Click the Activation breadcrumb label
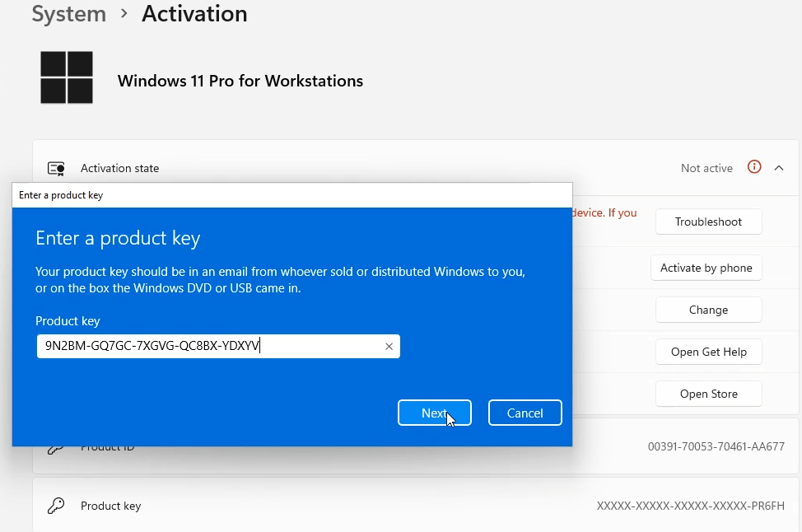 (194, 13)
